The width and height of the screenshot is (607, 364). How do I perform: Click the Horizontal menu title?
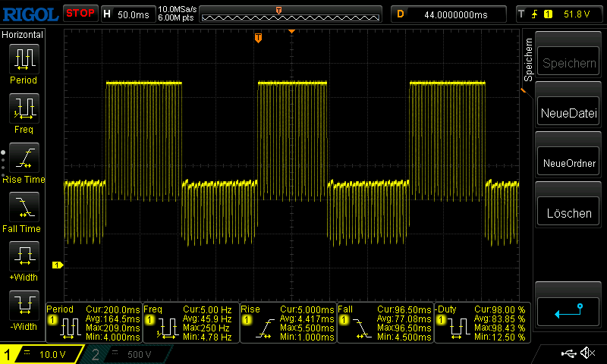tap(22, 35)
